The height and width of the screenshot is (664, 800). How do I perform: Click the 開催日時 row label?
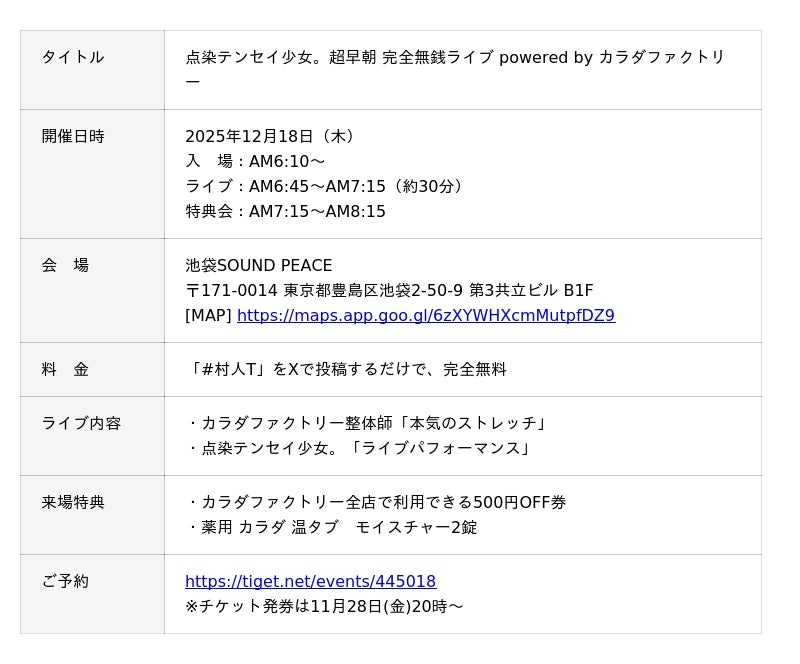[x=73, y=136]
